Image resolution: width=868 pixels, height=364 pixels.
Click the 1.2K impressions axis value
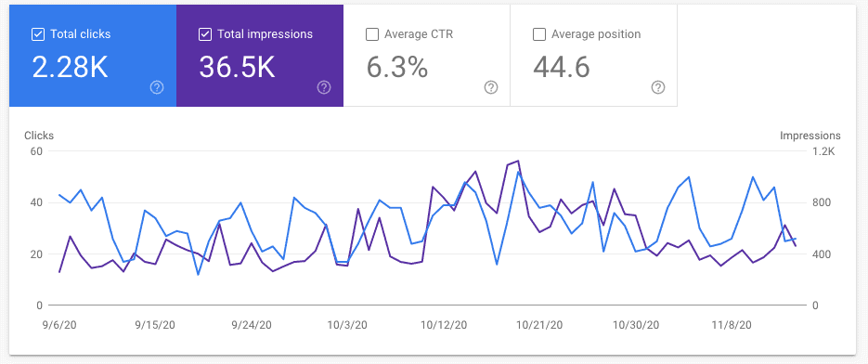824,151
